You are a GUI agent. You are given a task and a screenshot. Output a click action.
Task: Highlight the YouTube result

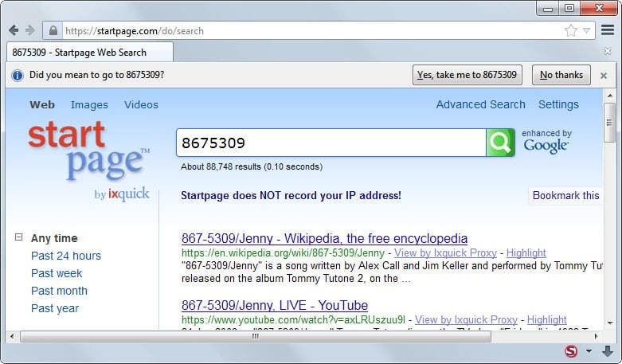pyautogui.click(x=546, y=319)
